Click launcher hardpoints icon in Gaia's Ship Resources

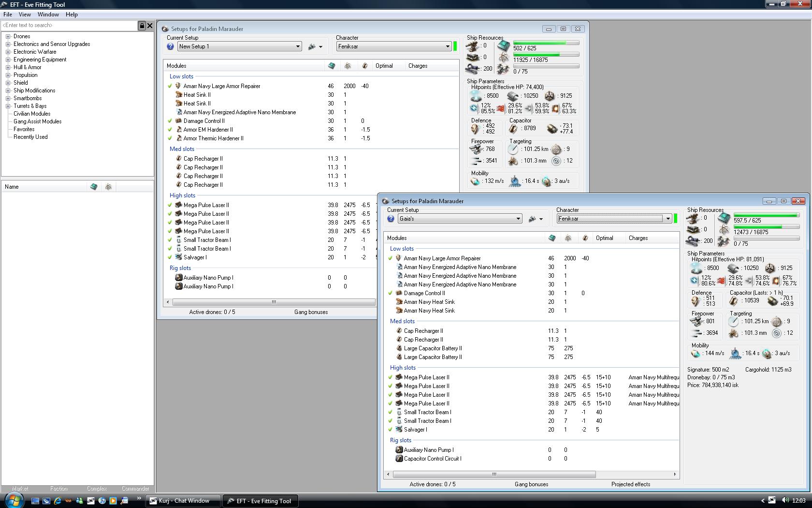coord(693,229)
